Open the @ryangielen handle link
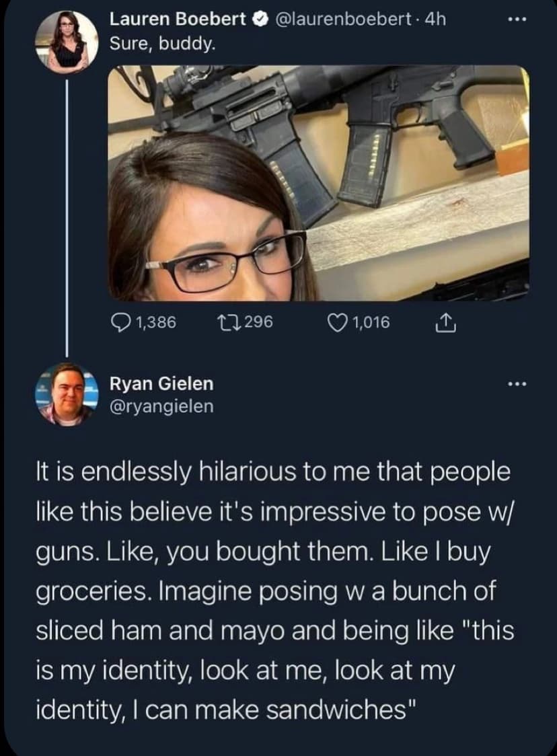The image size is (557, 756). (161, 406)
